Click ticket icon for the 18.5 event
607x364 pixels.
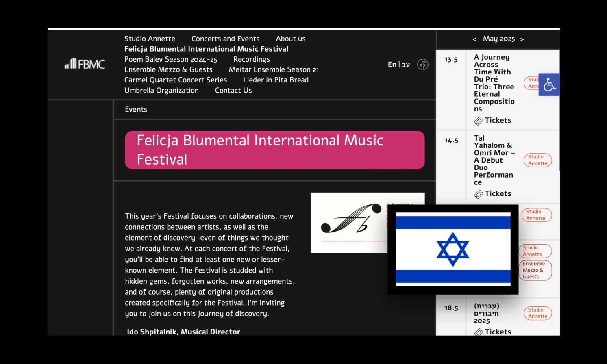coord(479,332)
